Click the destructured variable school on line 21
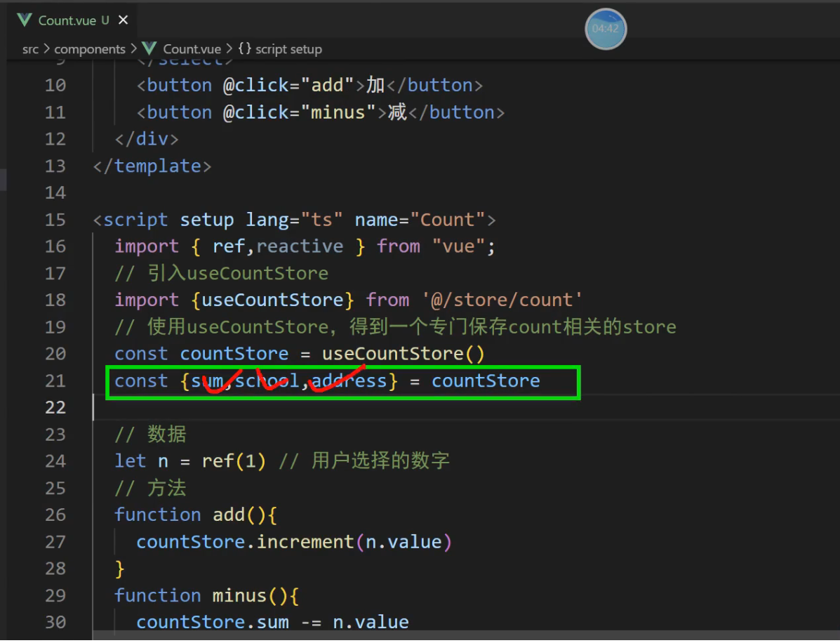The image size is (840, 643). pyautogui.click(x=267, y=381)
